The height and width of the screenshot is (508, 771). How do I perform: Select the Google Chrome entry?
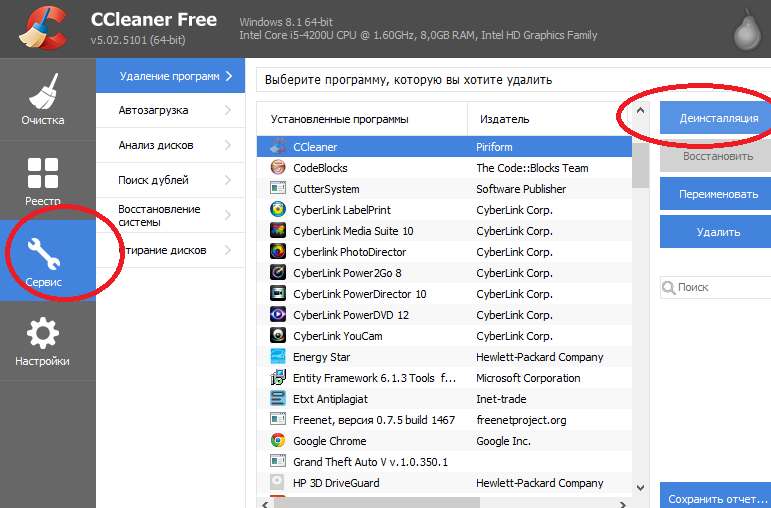pyautogui.click(x=444, y=441)
